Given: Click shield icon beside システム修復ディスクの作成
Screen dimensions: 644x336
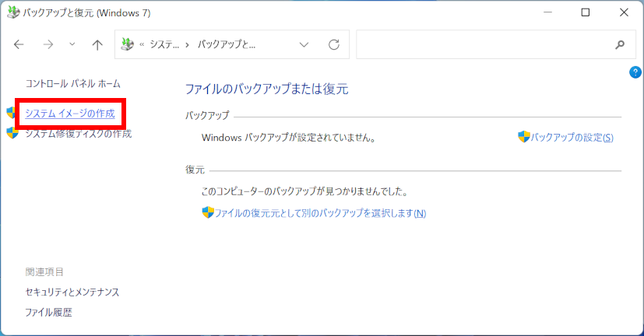Looking at the screenshot, I should pos(12,133).
